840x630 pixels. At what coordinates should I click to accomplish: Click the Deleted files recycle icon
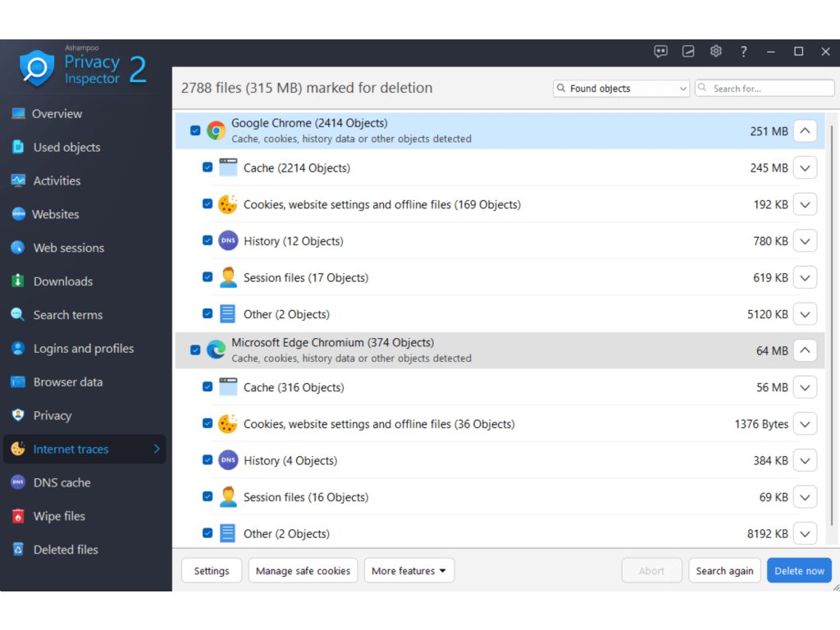coord(18,549)
